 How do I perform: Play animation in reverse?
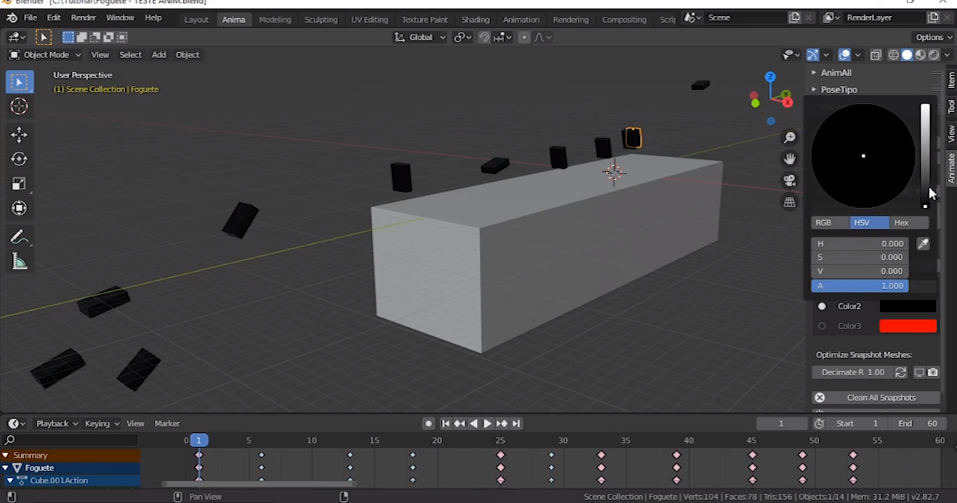[x=474, y=423]
